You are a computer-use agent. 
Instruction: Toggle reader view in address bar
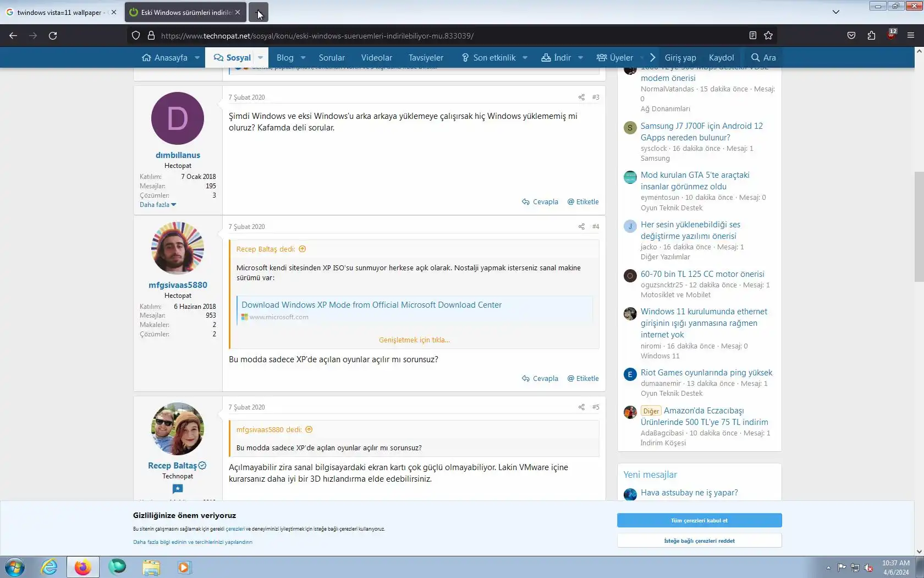click(753, 36)
